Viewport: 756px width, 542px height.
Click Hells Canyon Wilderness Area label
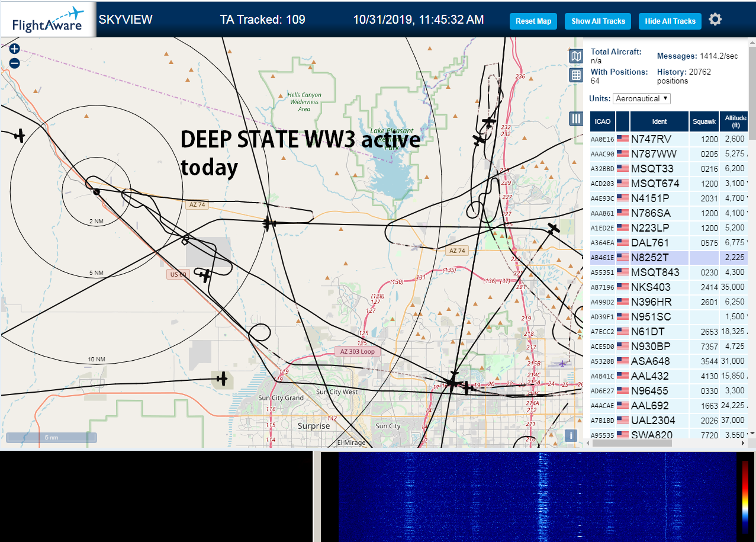pyautogui.click(x=304, y=102)
